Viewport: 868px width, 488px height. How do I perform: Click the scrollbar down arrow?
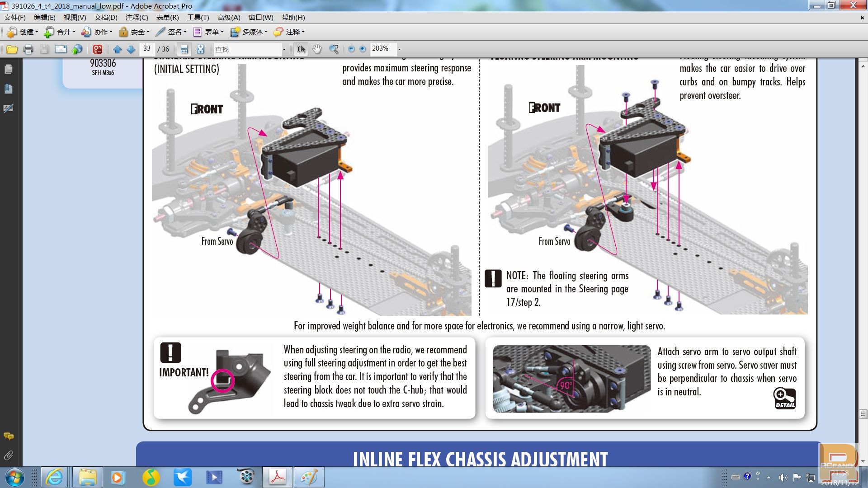point(863,462)
